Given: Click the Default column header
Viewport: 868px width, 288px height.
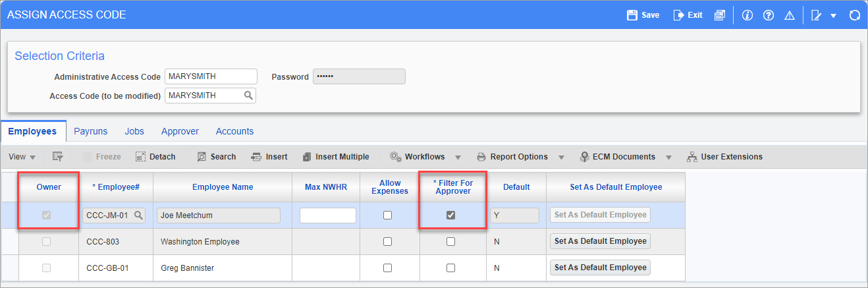Looking at the screenshot, I should (516, 187).
